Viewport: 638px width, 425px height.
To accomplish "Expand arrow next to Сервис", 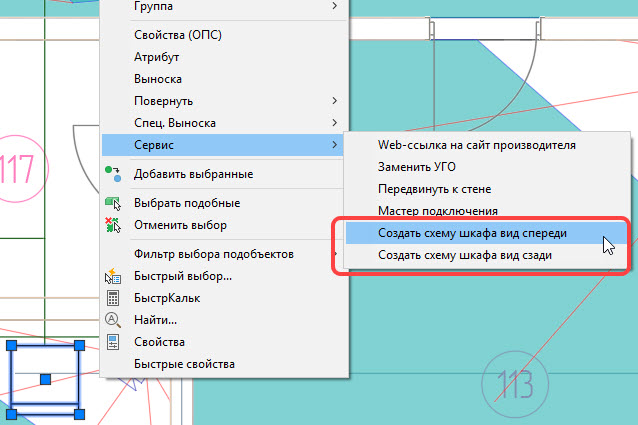I will [334, 145].
